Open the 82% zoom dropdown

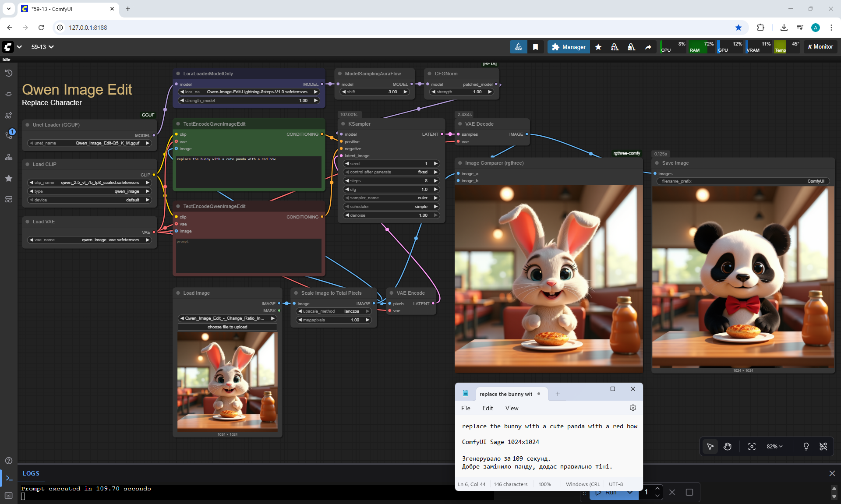pos(774,446)
